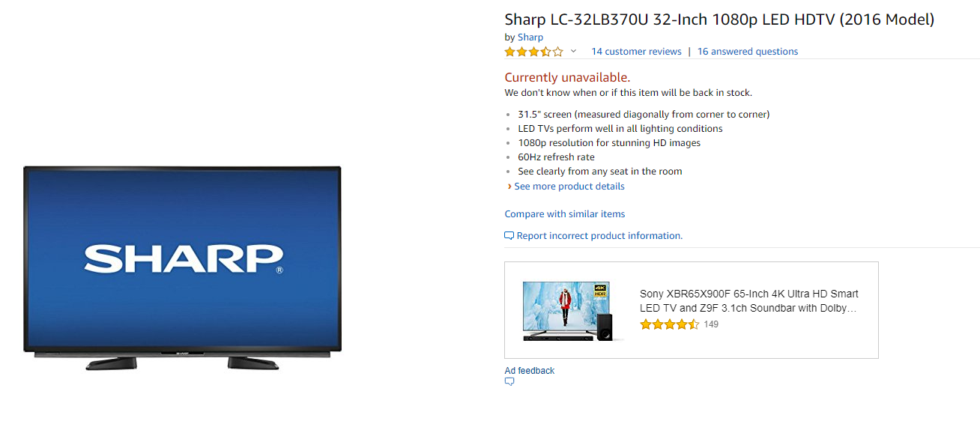This screenshot has width=980, height=433.
Task: Click the Currently unavailable status text
Action: pyautogui.click(x=567, y=77)
